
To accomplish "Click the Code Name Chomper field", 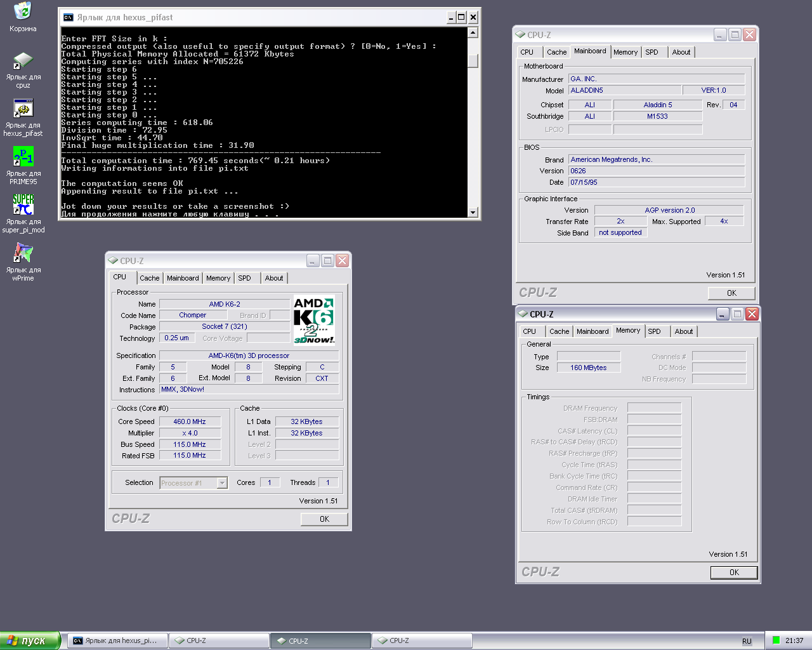I will [x=193, y=315].
